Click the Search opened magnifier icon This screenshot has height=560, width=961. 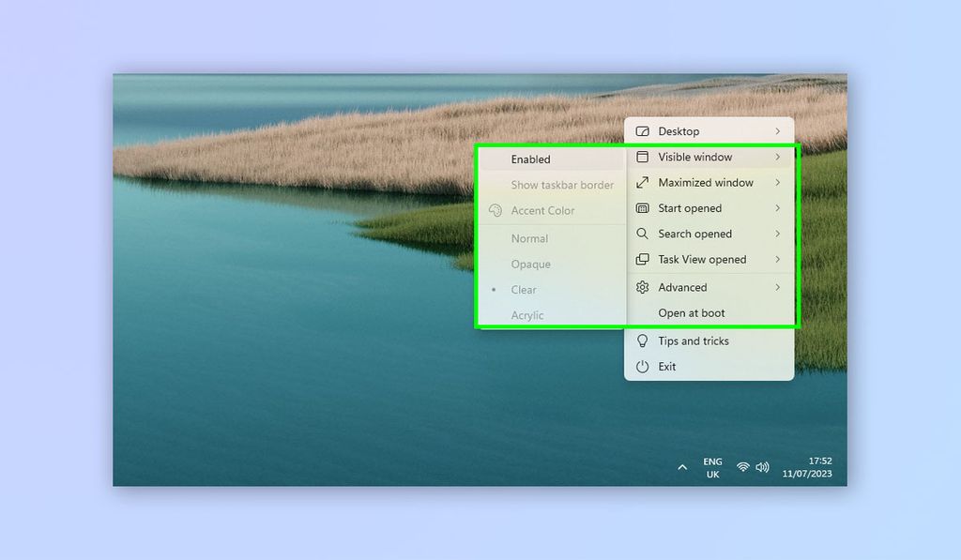(642, 234)
